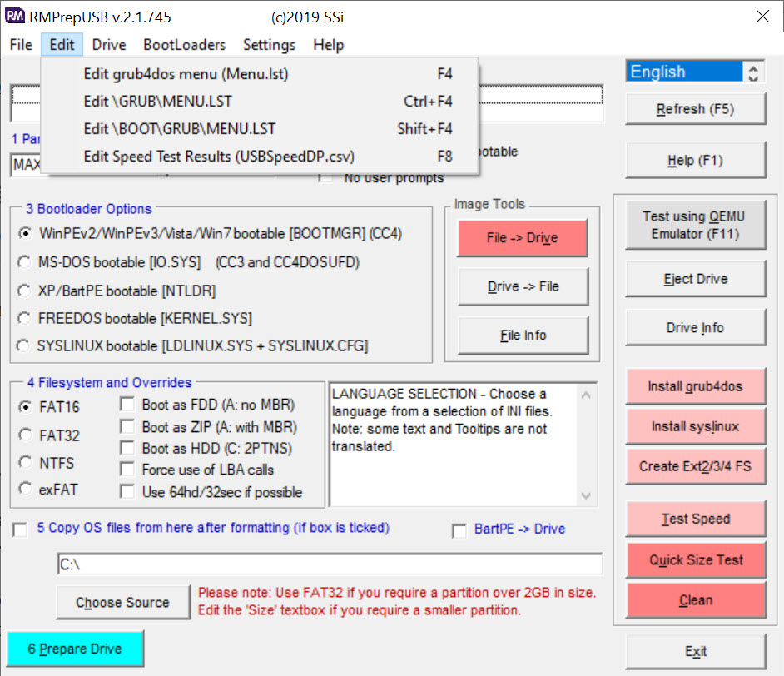Click Install grub4dos button
Viewport: 784px width, 676px height.
[x=695, y=386]
